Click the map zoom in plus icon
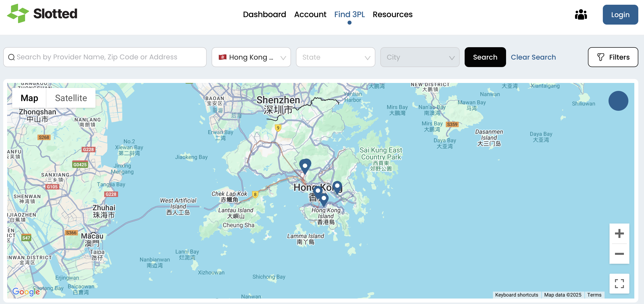The height and width of the screenshot is (304, 644). [619, 234]
